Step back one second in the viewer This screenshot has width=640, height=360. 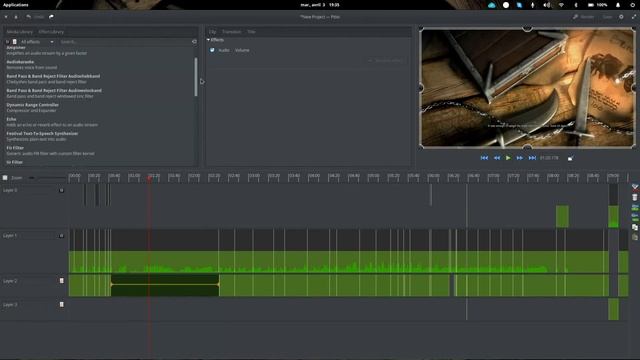tap(497, 158)
